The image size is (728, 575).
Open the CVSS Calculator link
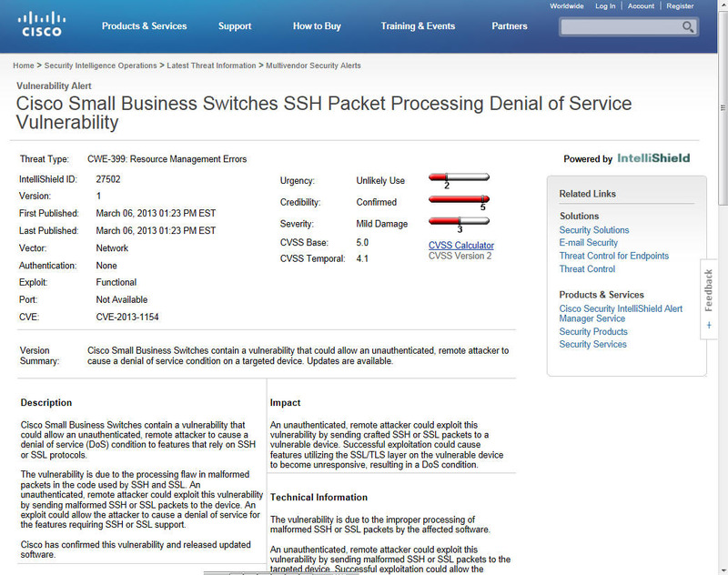(461, 245)
